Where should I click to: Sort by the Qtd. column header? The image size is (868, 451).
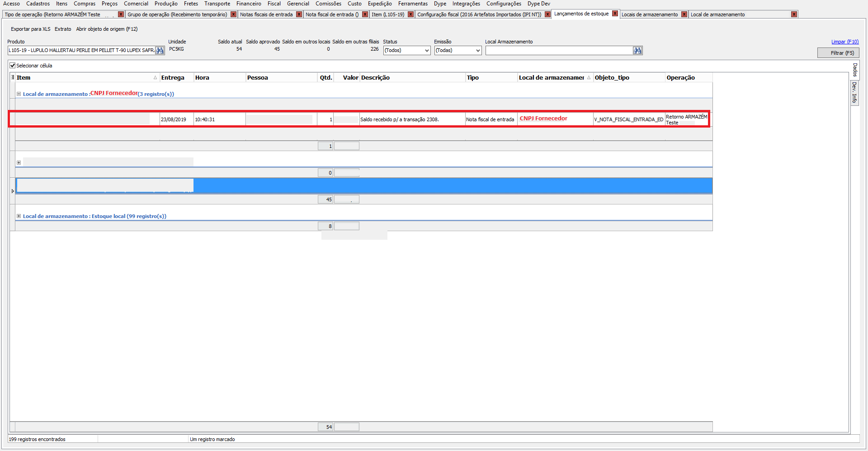tap(325, 78)
